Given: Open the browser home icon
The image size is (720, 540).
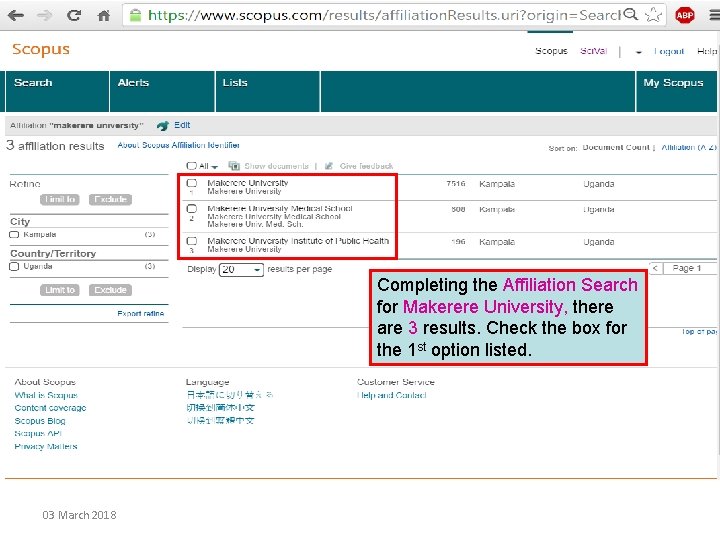Looking at the screenshot, I should [104, 15].
